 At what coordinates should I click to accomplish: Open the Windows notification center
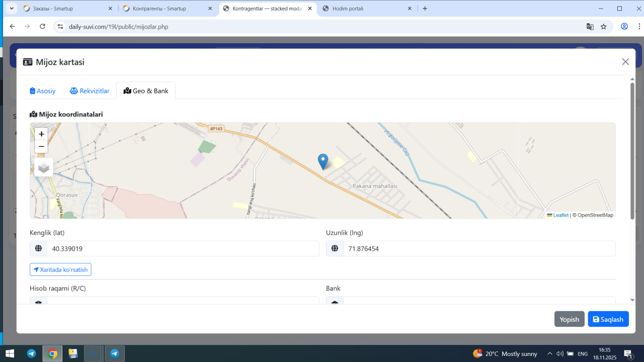[628, 353]
